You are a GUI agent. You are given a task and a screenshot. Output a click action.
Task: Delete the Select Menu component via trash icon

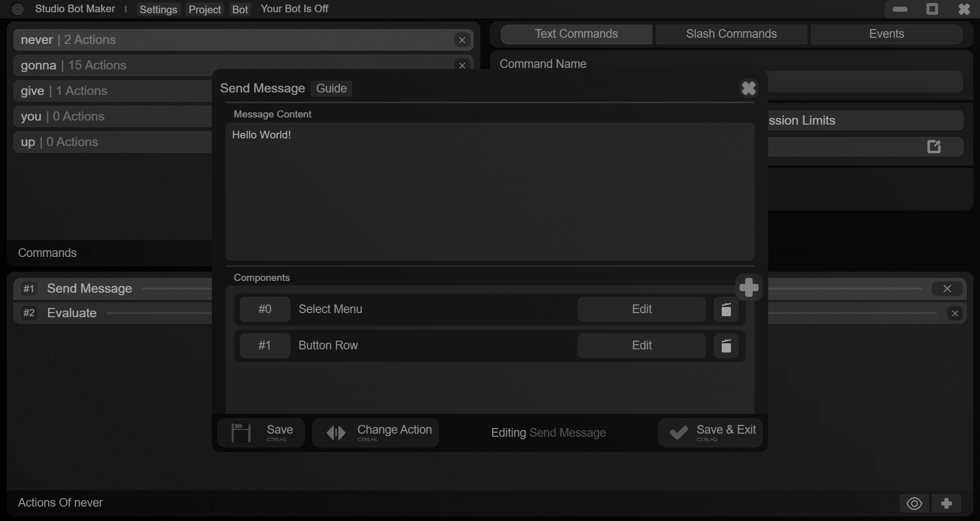pyautogui.click(x=725, y=309)
